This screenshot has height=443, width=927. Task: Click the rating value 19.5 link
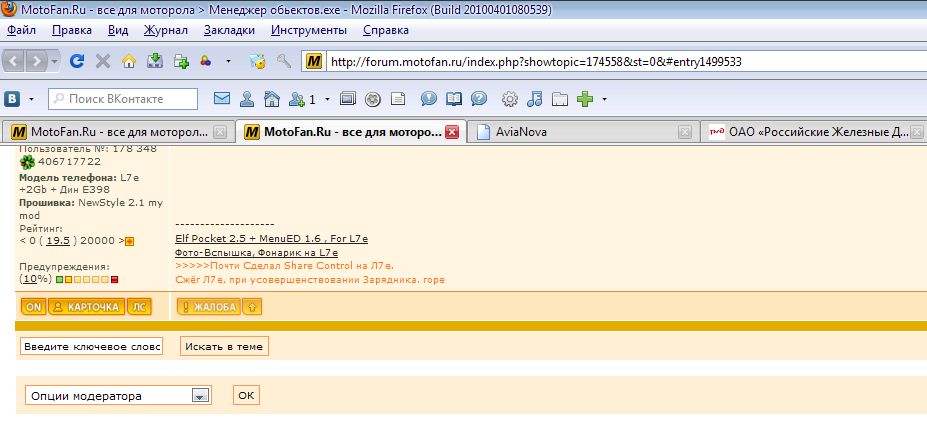(x=58, y=241)
